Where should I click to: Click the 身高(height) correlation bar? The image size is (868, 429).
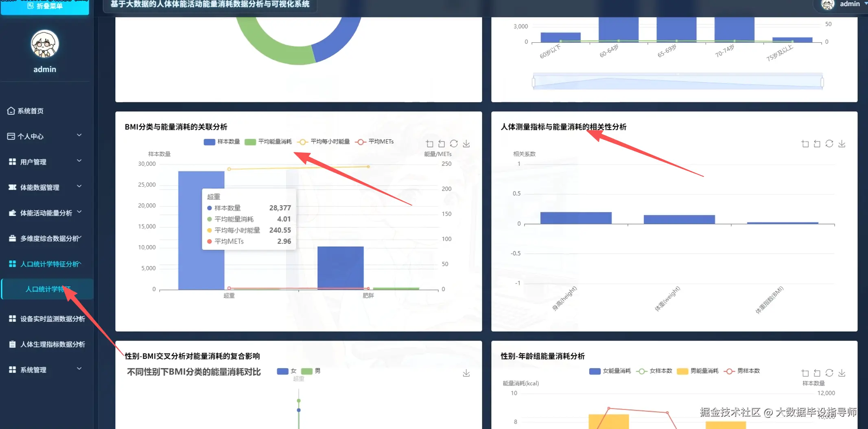[576, 218]
